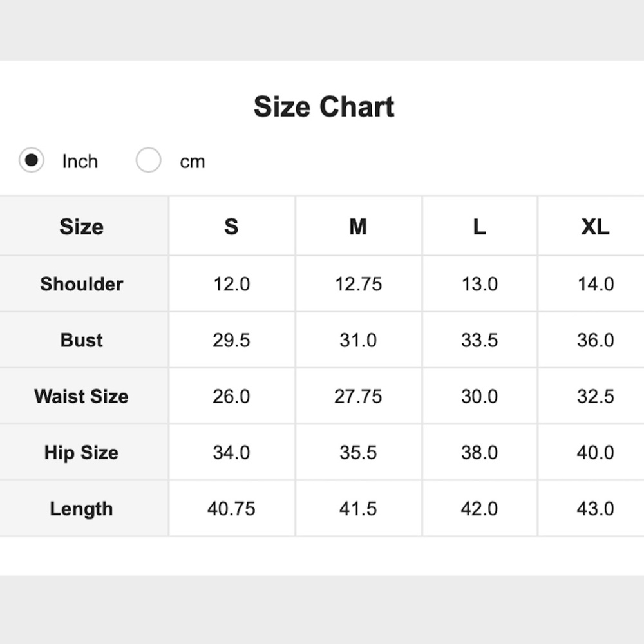Click the Shoulder row label

click(82, 284)
